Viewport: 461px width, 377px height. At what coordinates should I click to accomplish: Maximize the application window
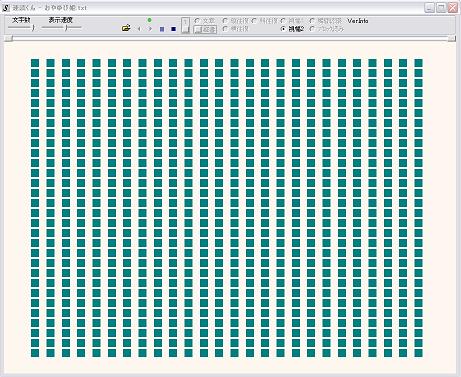(x=441, y=8)
